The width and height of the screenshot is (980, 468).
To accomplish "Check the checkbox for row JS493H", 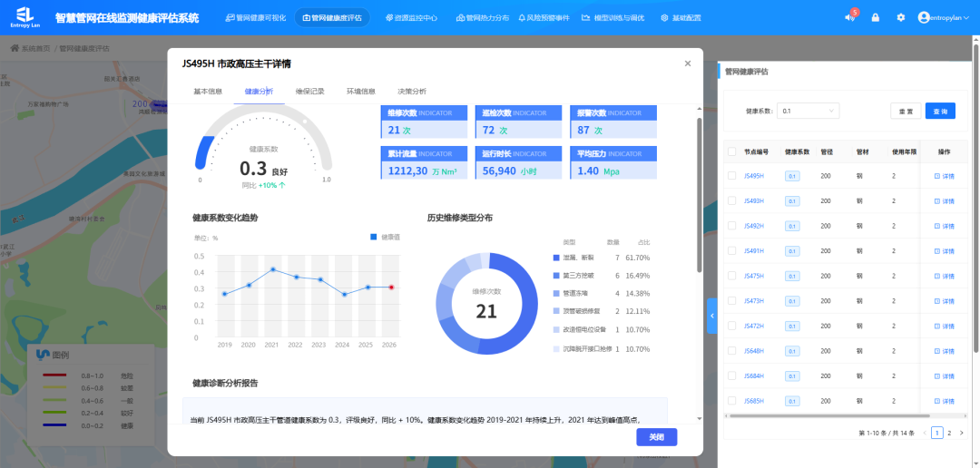I will point(732,201).
